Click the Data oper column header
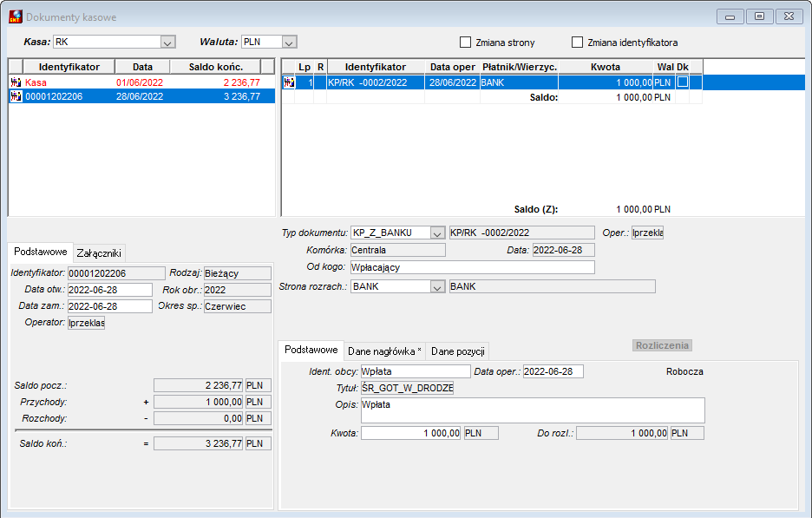Screen dimensions: 812x518 (453, 67)
